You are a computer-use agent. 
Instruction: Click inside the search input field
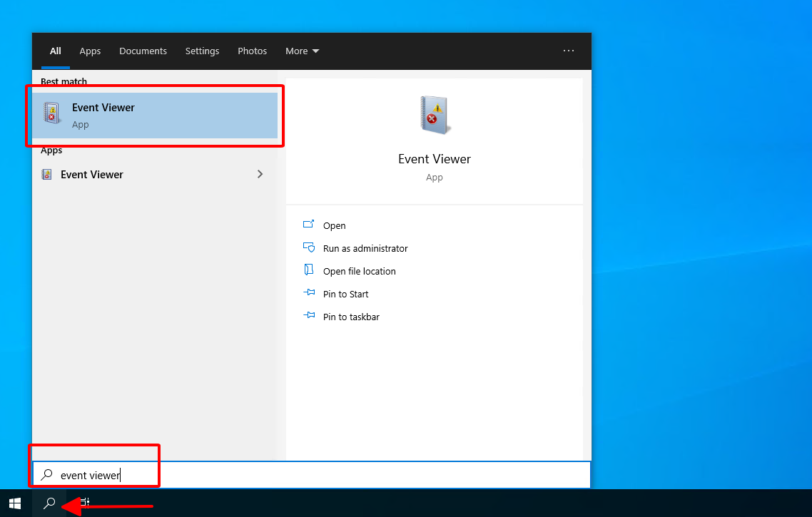(x=107, y=475)
